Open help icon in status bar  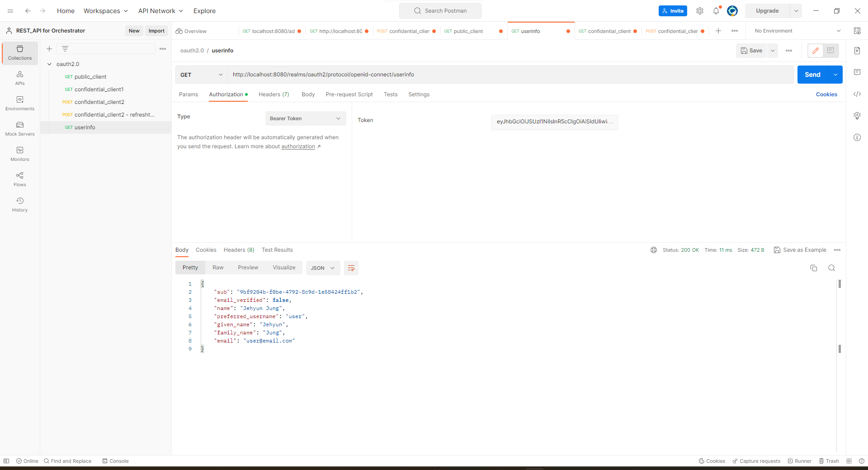[862, 461]
